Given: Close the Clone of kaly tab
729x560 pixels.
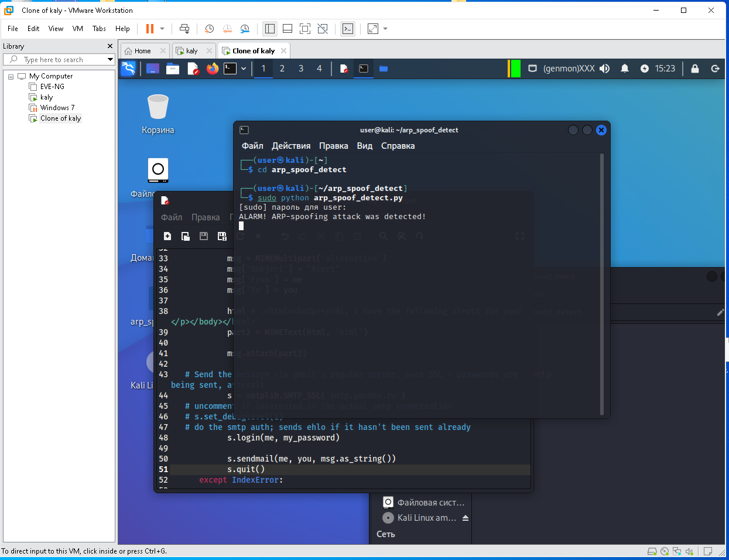Looking at the screenshot, I should pos(284,51).
